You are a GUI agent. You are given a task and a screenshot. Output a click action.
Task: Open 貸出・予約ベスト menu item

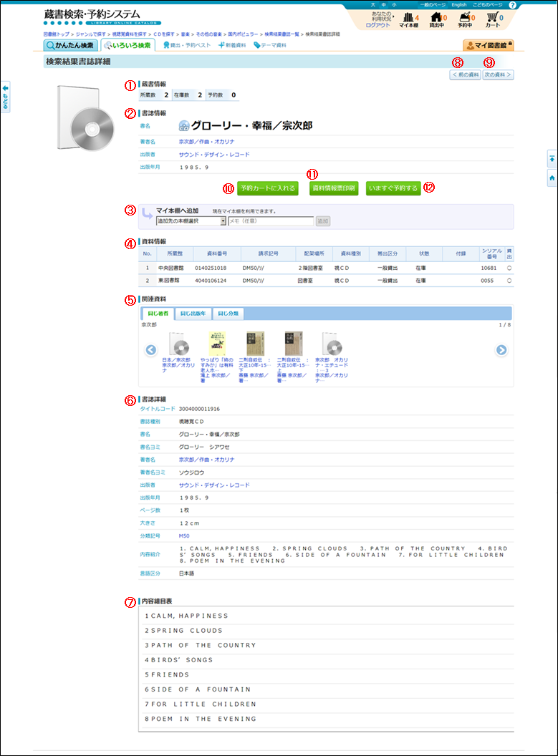coord(187,45)
